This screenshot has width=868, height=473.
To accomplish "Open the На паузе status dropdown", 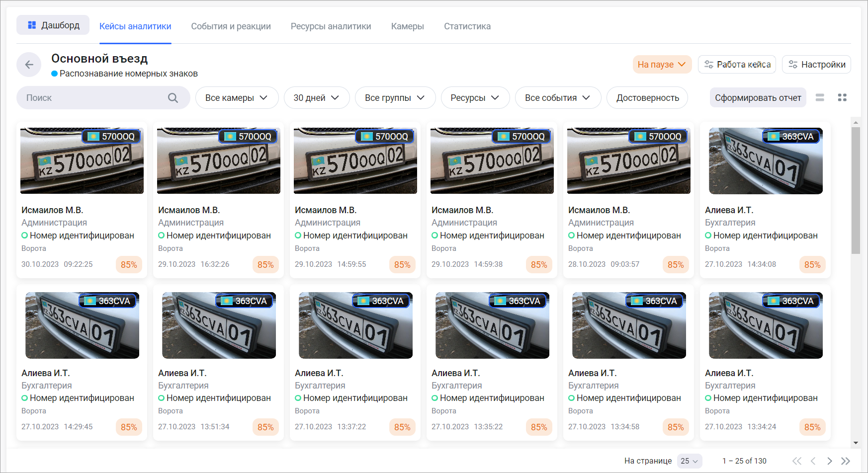I will (661, 65).
